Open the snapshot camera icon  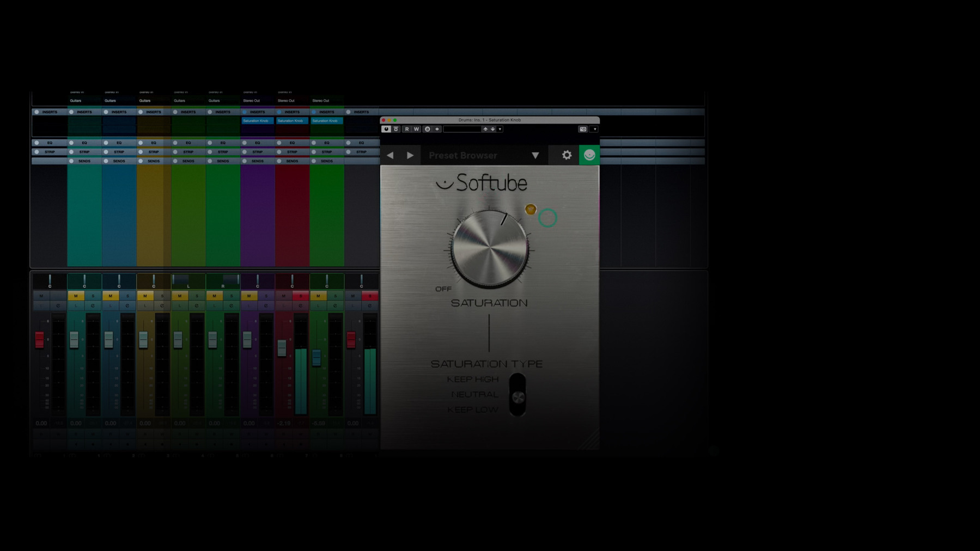[x=584, y=128]
